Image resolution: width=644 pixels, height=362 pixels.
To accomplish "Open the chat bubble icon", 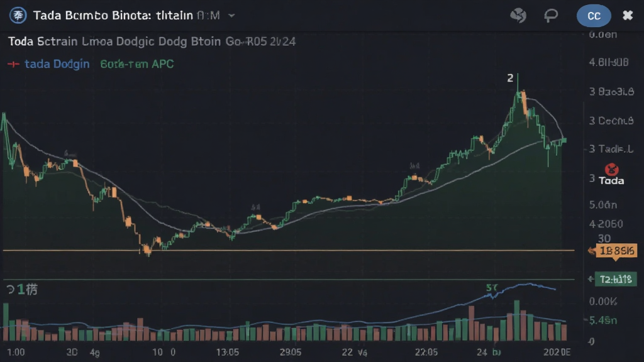I will coord(551,16).
